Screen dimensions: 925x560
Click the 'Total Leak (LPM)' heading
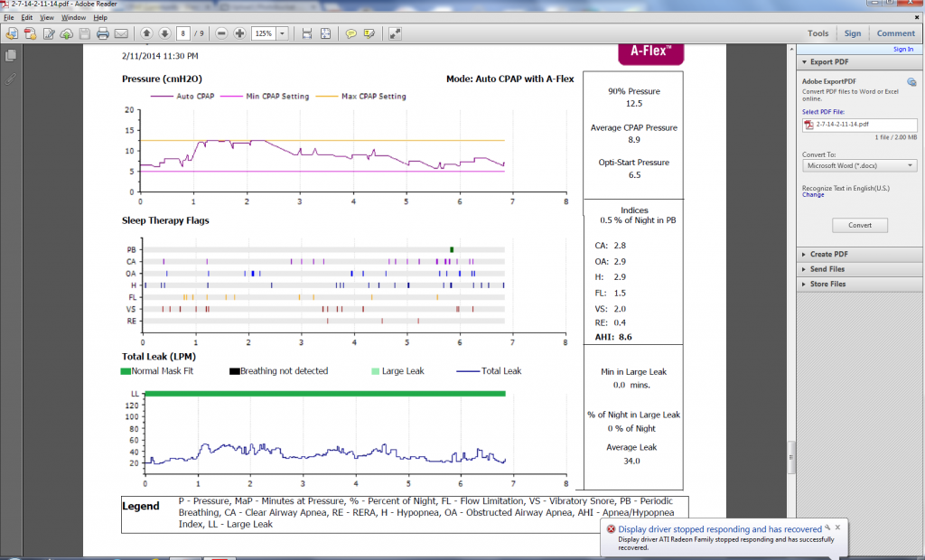(x=159, y=357)
